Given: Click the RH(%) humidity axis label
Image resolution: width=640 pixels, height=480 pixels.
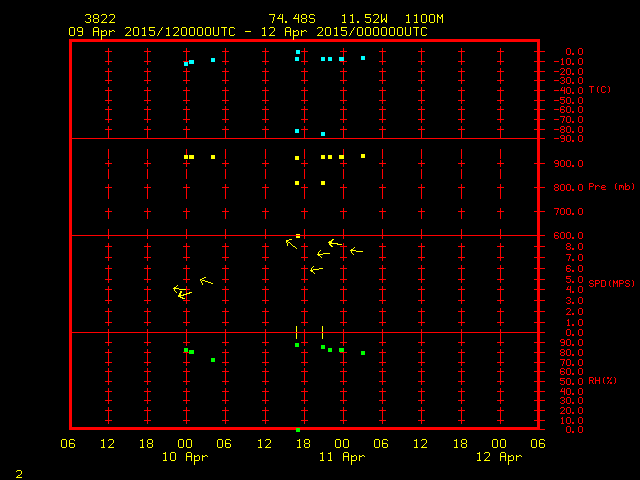Looking at the screenshot, I should (x=599, y=381).
